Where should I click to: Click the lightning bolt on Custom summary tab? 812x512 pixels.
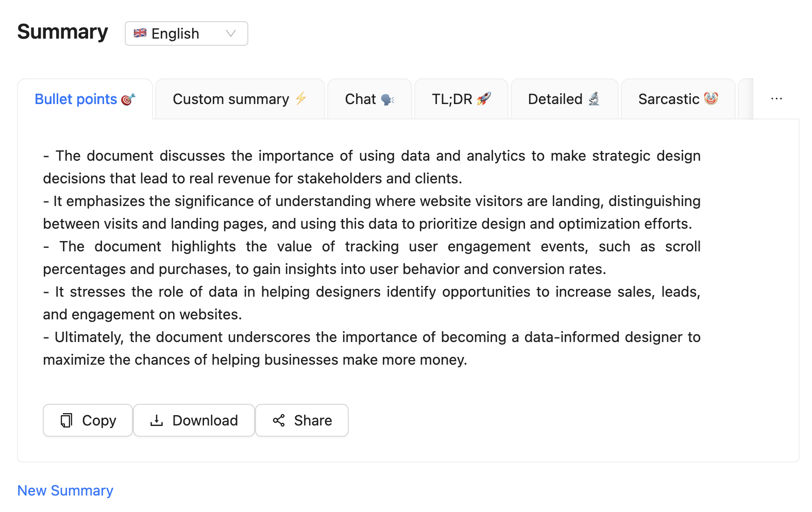tap(301, 98)
